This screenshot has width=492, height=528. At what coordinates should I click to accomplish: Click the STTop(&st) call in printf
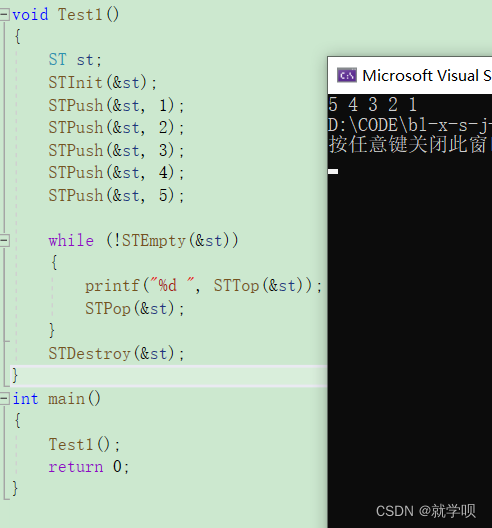(x=263, y=286)
